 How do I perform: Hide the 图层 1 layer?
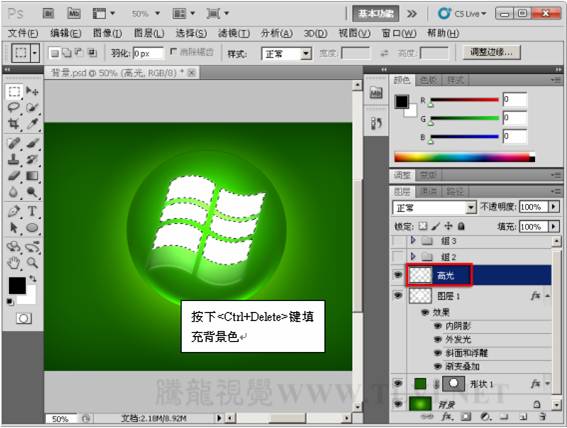tap(398, 296)
